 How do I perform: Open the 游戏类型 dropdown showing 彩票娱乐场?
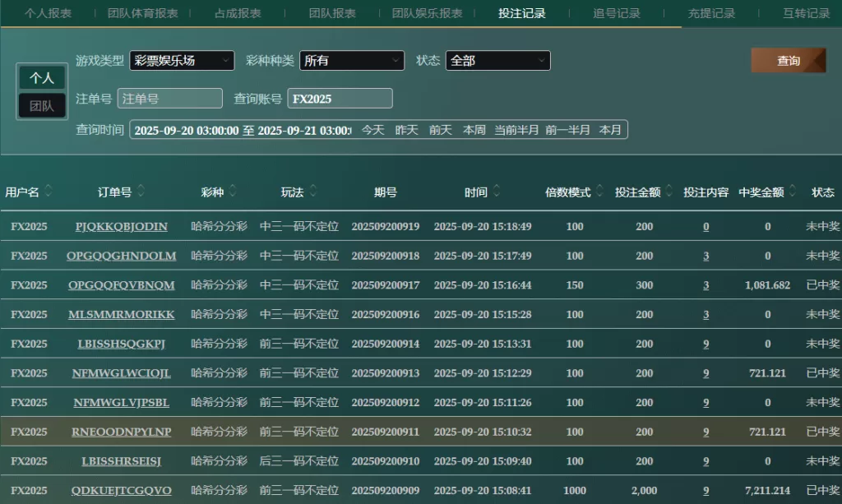(x=182, y=61)
